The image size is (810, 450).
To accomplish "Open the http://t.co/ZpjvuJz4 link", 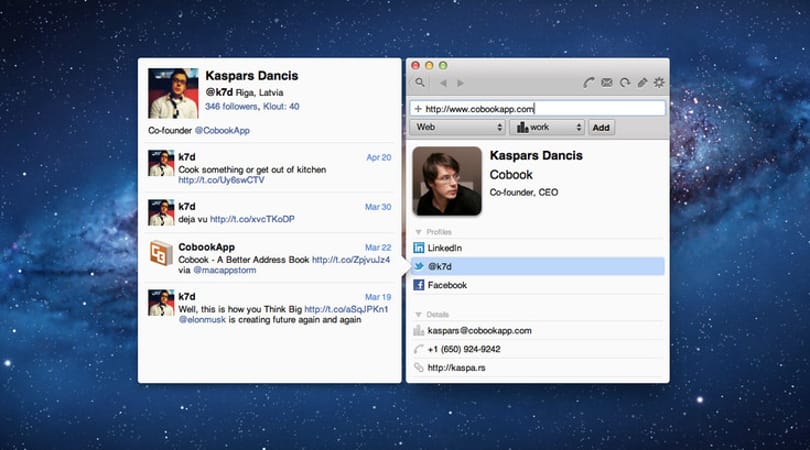I will point(351,260).
